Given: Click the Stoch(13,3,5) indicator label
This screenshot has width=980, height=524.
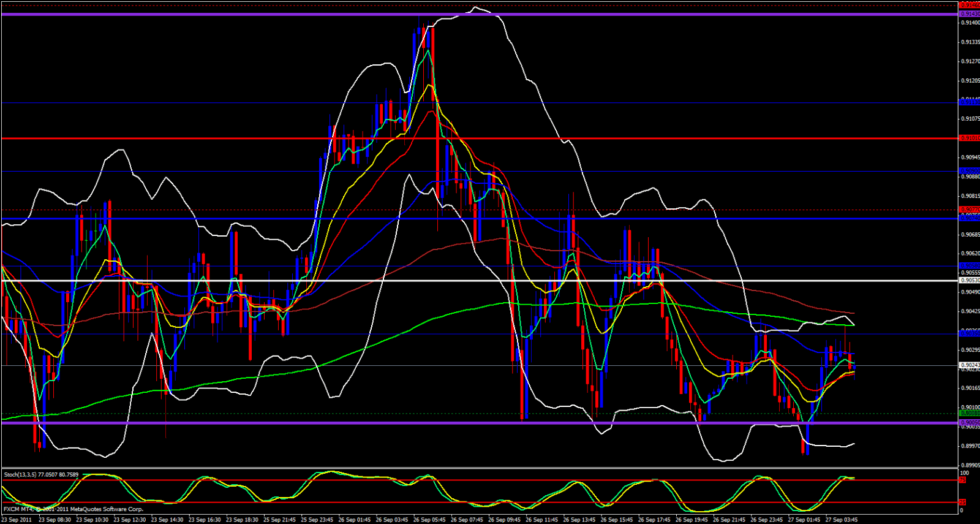Looking at the screenshot, I should (x=41, y=474).
